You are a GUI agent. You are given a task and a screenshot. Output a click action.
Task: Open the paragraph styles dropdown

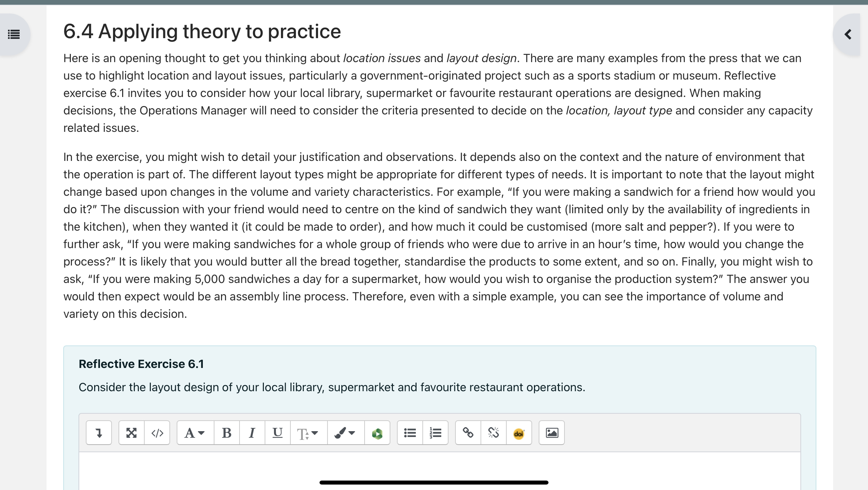click(x=194, y=432)
